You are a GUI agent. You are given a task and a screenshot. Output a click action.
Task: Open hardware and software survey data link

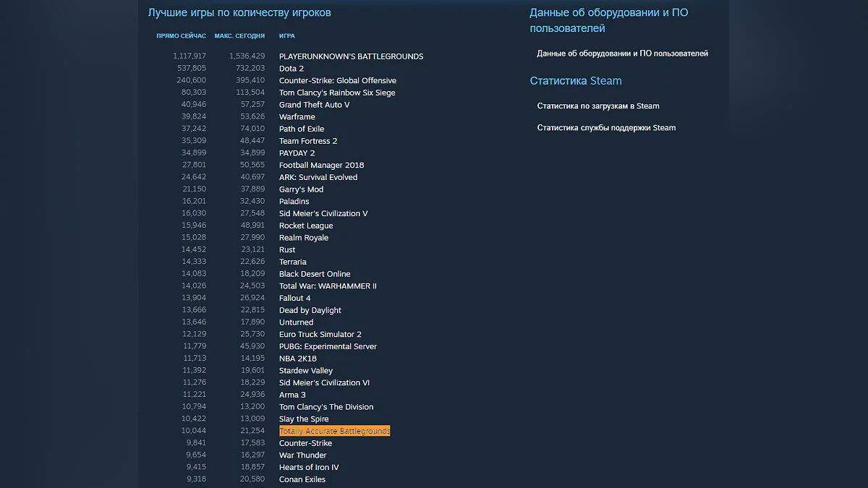(622, 53)
